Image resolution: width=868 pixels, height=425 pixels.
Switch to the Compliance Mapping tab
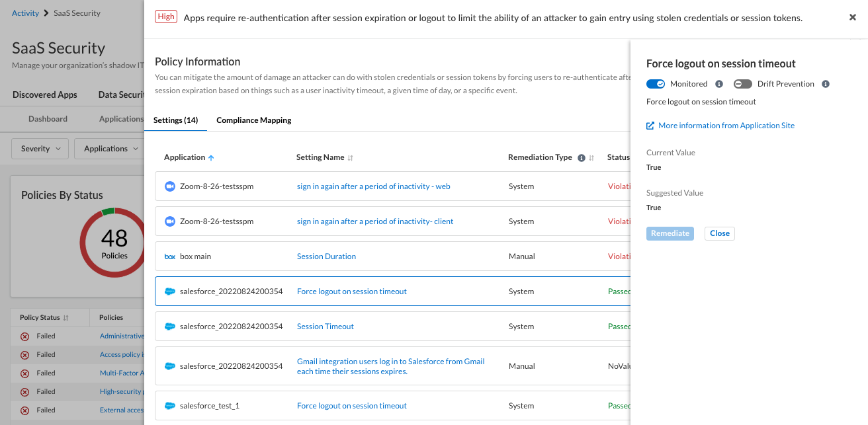(254, 120)
